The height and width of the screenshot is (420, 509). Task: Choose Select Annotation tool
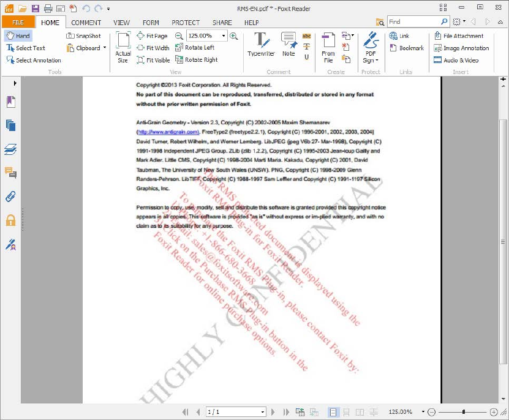tap(34, 61)
